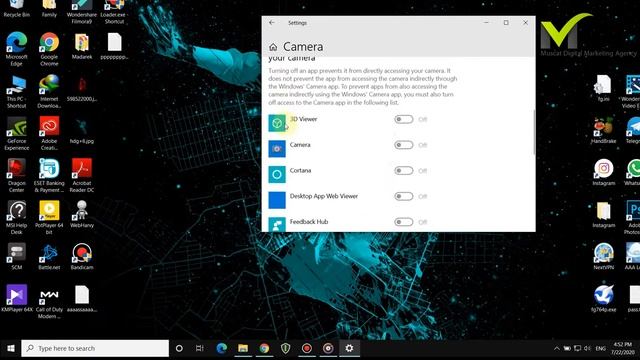
Task: Select Adobe Creative Cloud desktop icon
Action: point(49,133)
